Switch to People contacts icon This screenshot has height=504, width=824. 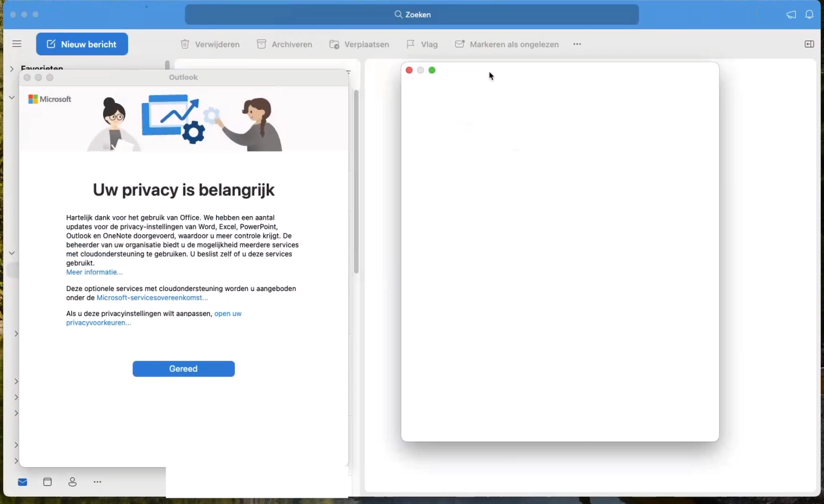point(72,482)
